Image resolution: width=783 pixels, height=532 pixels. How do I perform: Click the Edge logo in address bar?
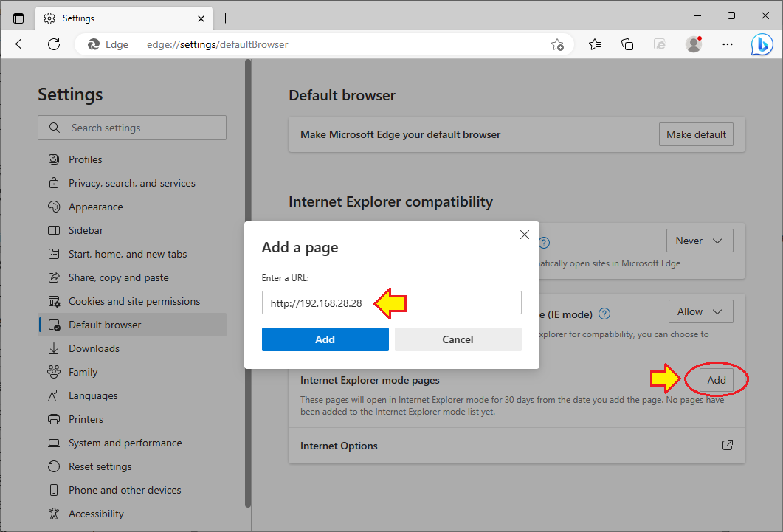(94, 44)
